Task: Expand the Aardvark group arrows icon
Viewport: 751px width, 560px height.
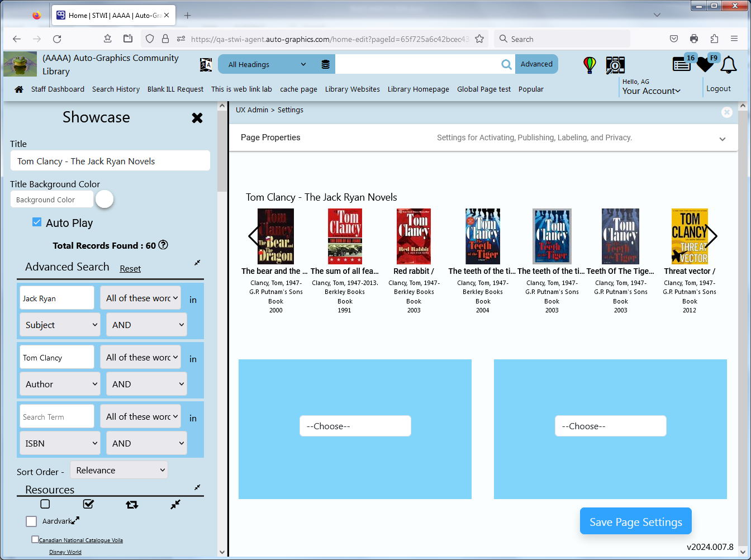Action: (75, 520)
